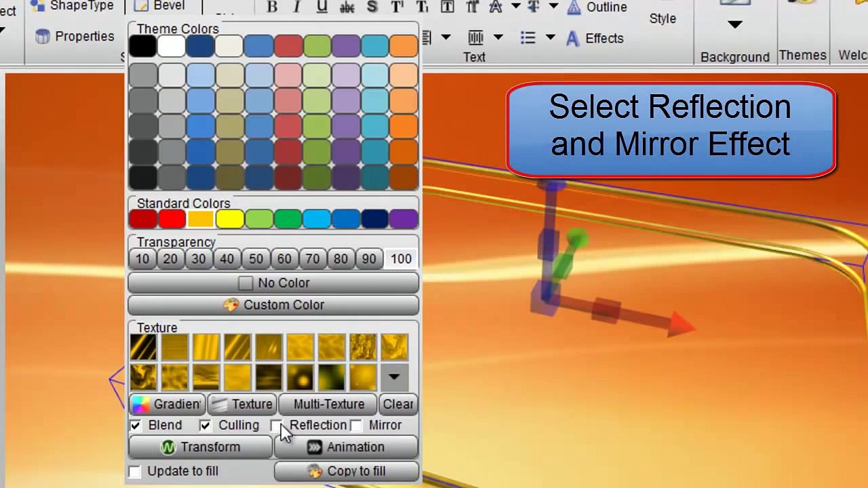Open the Background dropdown arrow
The image size is (868, 488).
click(734, 25)
